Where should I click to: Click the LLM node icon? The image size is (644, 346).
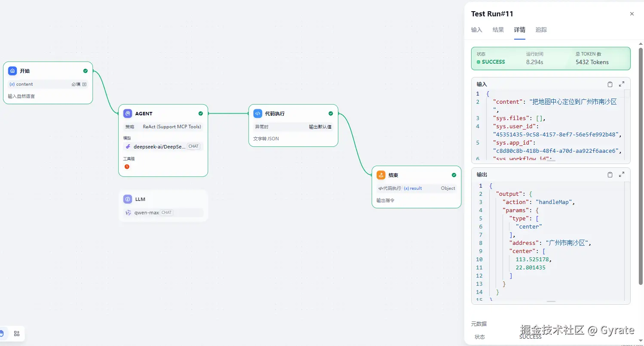click(128, 199)
